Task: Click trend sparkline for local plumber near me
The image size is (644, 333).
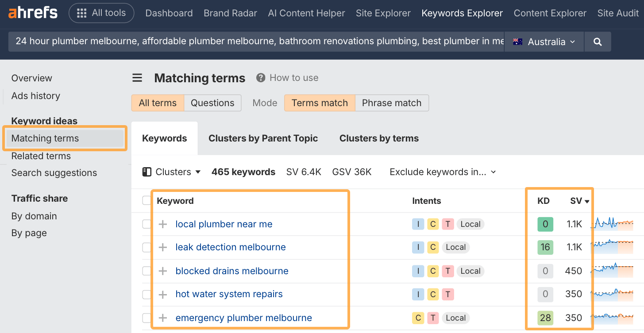Action: click(614, 223)
